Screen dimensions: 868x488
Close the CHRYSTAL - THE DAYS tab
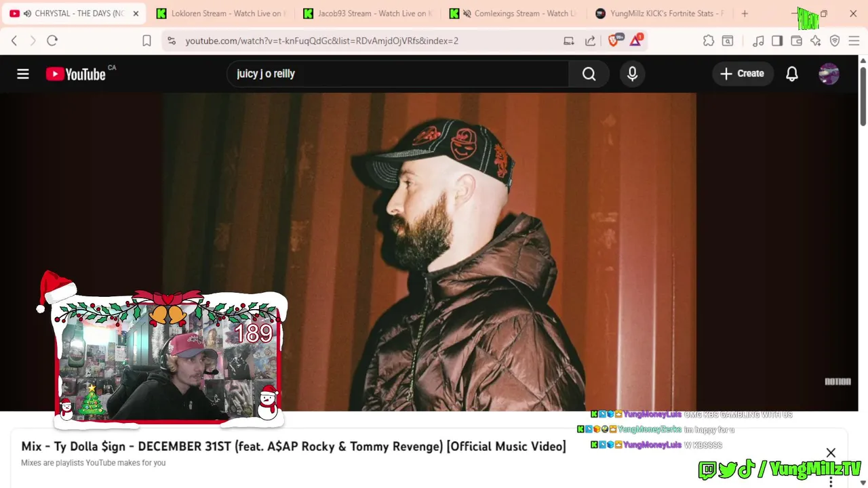coord(136,14)
